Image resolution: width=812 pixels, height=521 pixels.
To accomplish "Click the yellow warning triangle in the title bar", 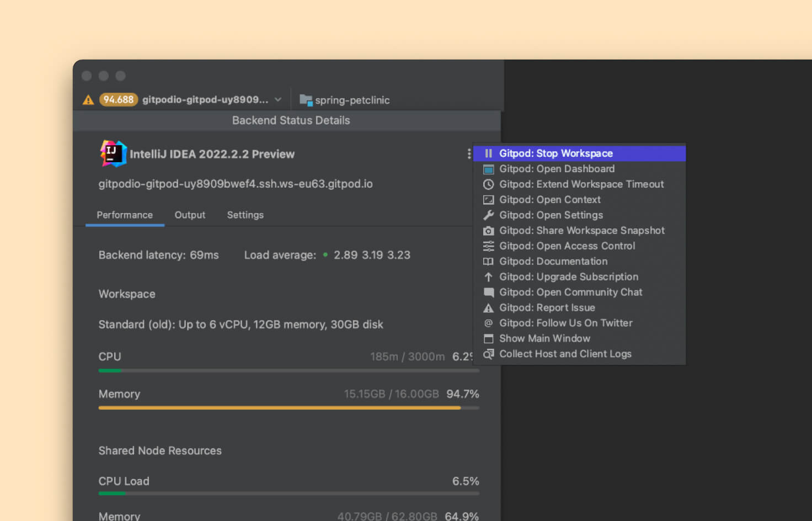I will click(88, 100).
